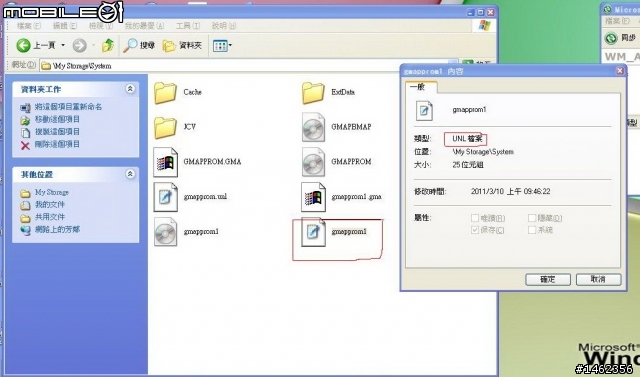This screenshot has width=640, height=377.
Task: Open the 搜尋 search tool
Action: (140, 45)
